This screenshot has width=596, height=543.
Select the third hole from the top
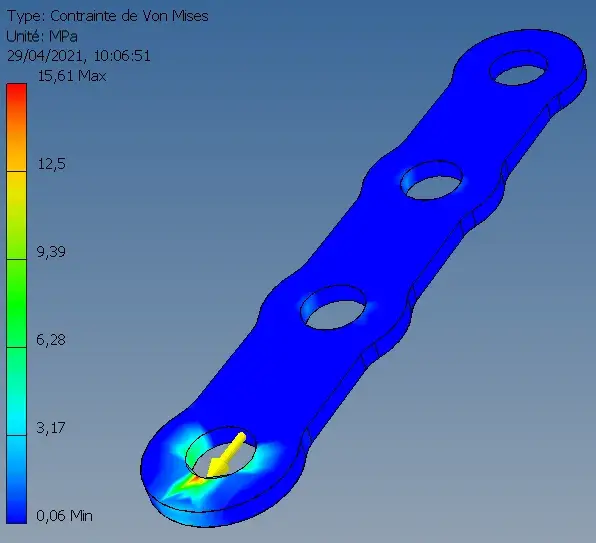coord(333,307)
